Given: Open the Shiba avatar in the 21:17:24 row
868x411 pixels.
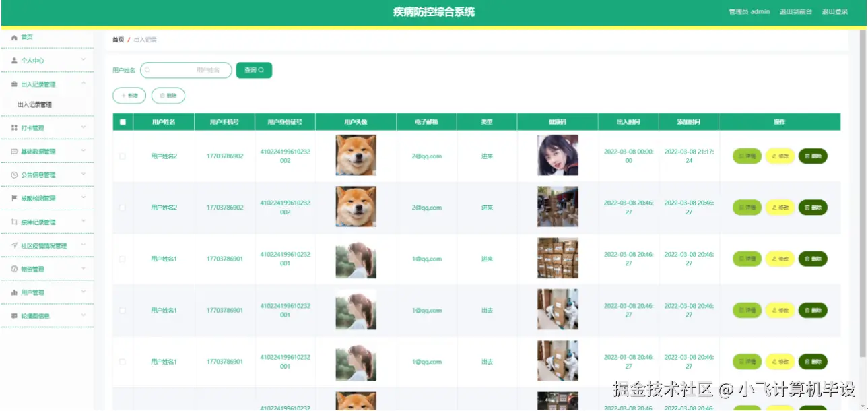Looking at the screenshot, I should [x=356, y=156].
